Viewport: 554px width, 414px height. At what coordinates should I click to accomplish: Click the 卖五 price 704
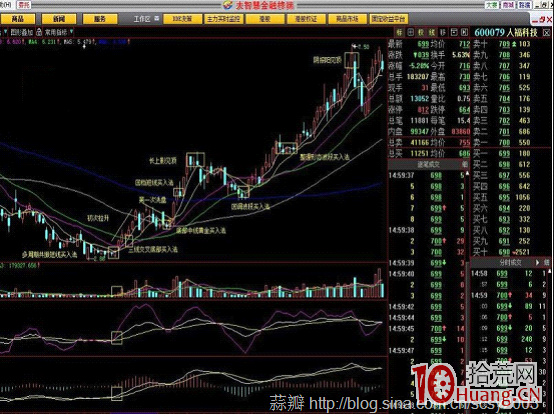click(504, 99)
